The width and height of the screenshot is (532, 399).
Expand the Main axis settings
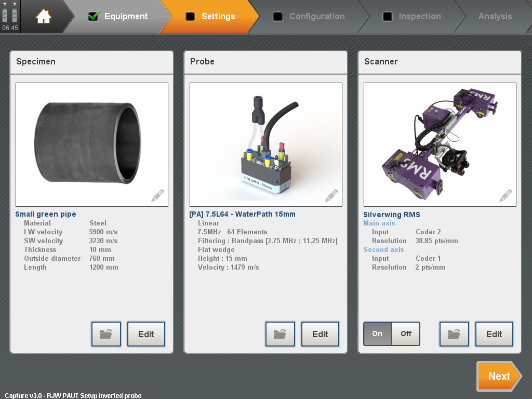pos(380,223)
